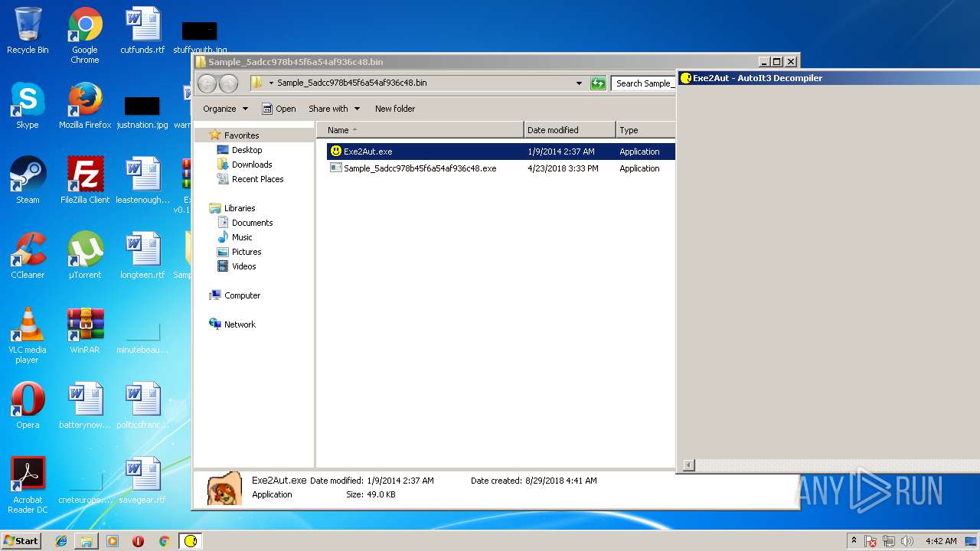Open Acrobat Reader DC shortcut
The image size is (980, 551).
pos(28,485)
